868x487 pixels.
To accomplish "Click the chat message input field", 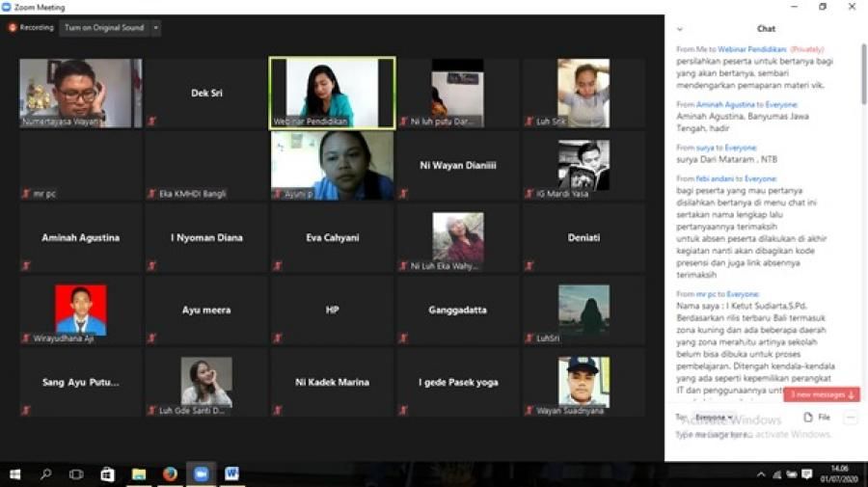I will pyautogui.click(x=762, y=436).
